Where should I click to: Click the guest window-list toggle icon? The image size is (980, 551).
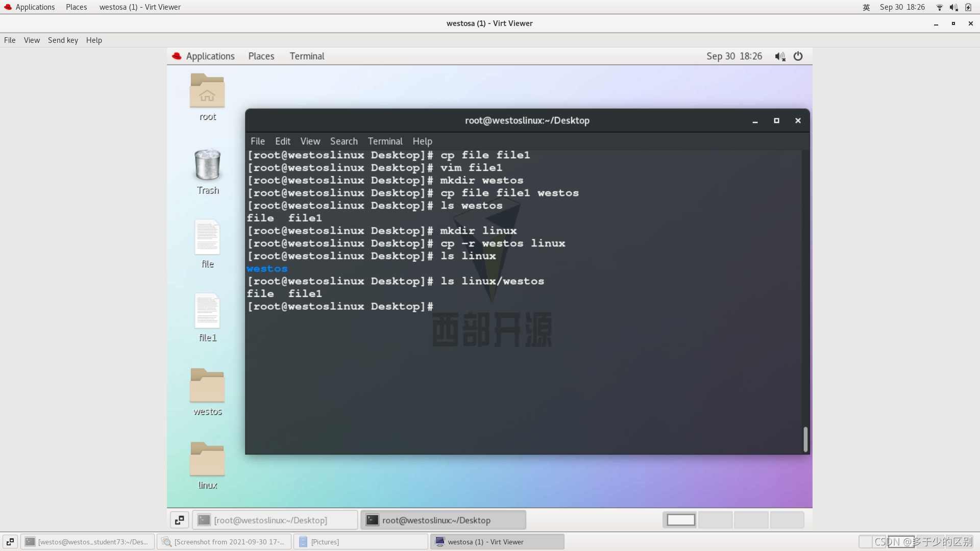point(179,520)
